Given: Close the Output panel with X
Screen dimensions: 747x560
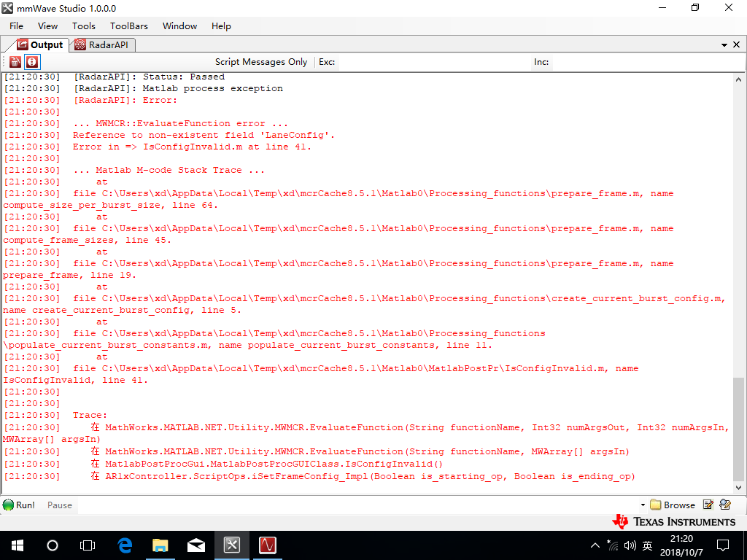Looking at the screenshot, I should pyautogui.click(x=736, y=44).
